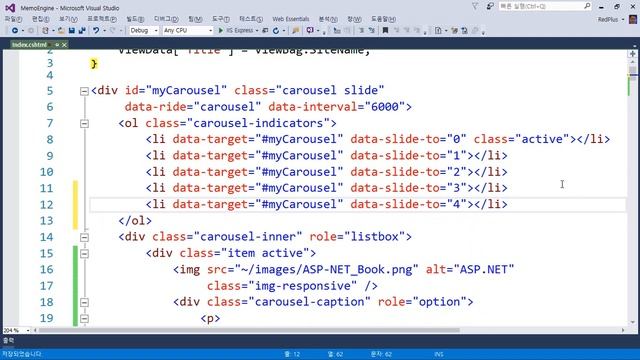Open the RedPlus account dropdown
The height and width of the screenshot is (360, 640).
click(x=623, y=20)
